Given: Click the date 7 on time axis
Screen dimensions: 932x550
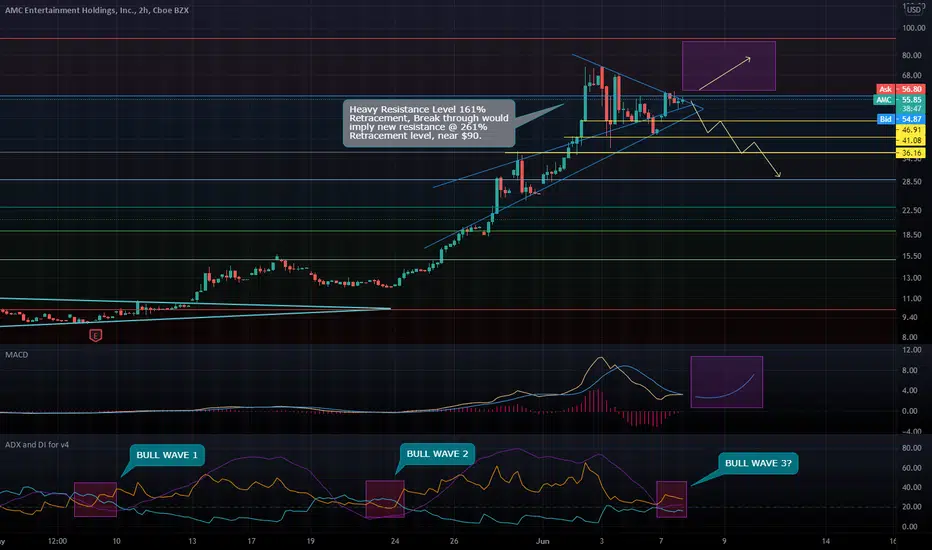Looking at the screenshot, I should coord(661,542).
